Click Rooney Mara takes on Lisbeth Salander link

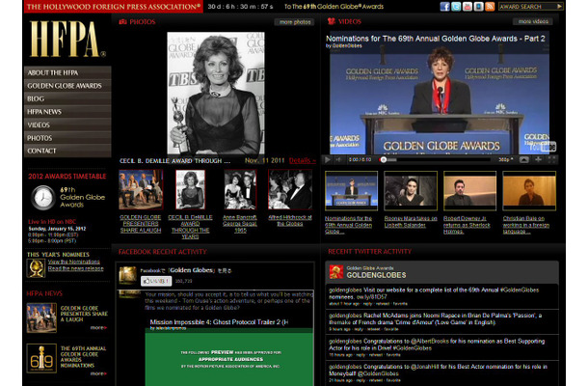click(x=411, y=222)
